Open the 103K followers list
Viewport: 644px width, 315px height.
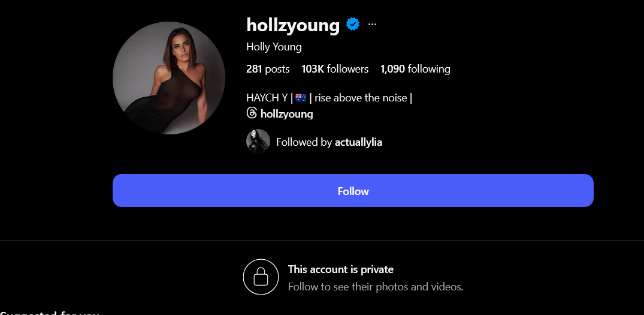tap(335, 68)
